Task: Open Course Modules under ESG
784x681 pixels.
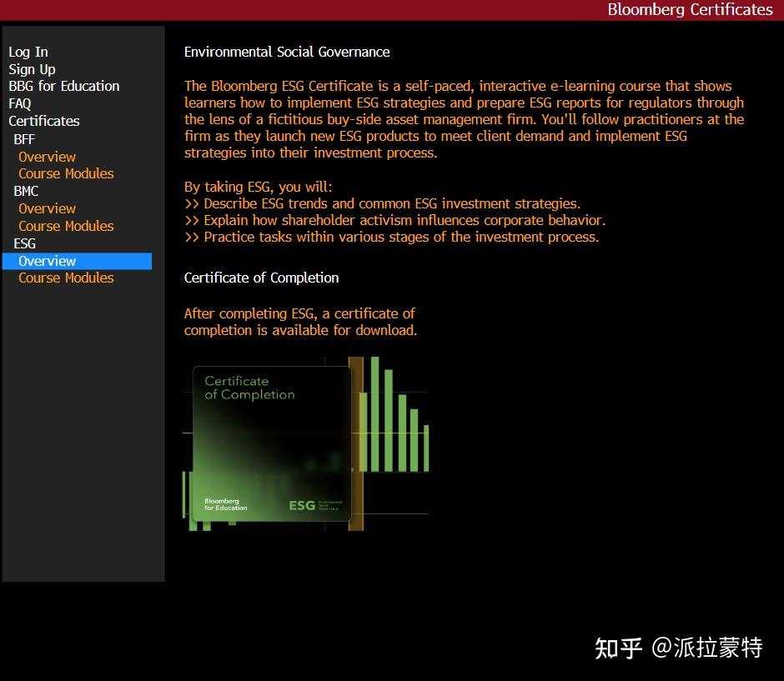Action: [x=66, y=278]
